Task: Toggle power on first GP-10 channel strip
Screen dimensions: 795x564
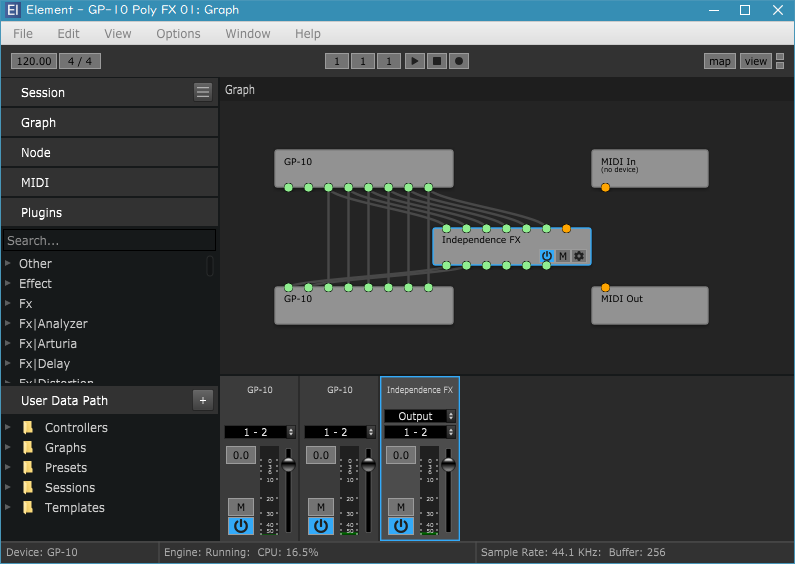Action: pyautogui.click(x=241, y=526)
